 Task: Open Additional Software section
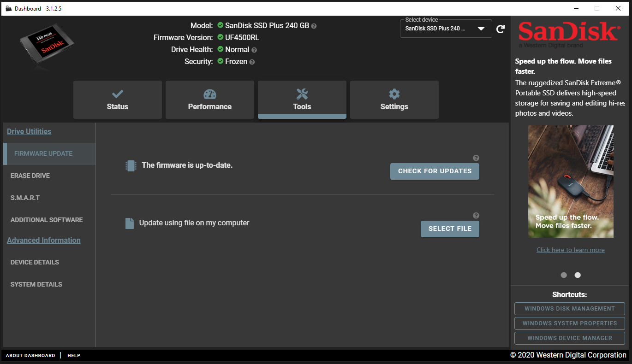pos(49,220)
